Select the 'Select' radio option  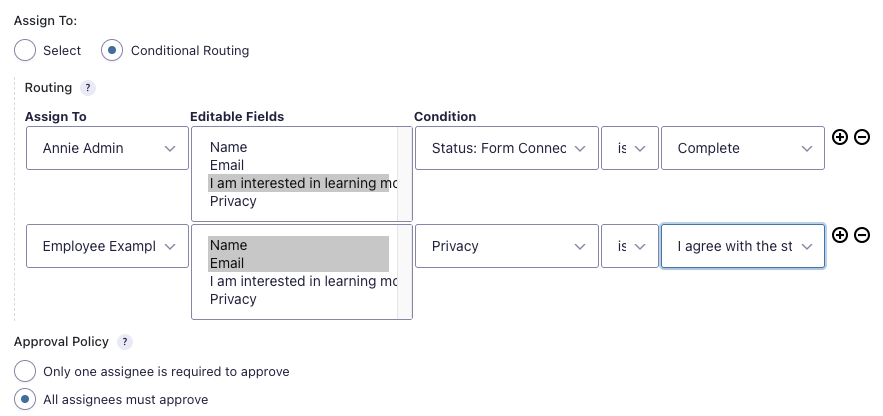click(25, 50)
